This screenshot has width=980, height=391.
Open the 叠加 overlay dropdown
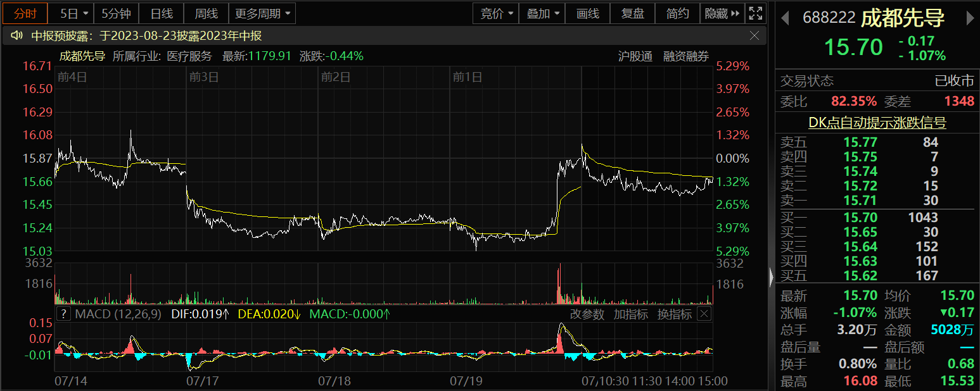click(x=542, y=13)
